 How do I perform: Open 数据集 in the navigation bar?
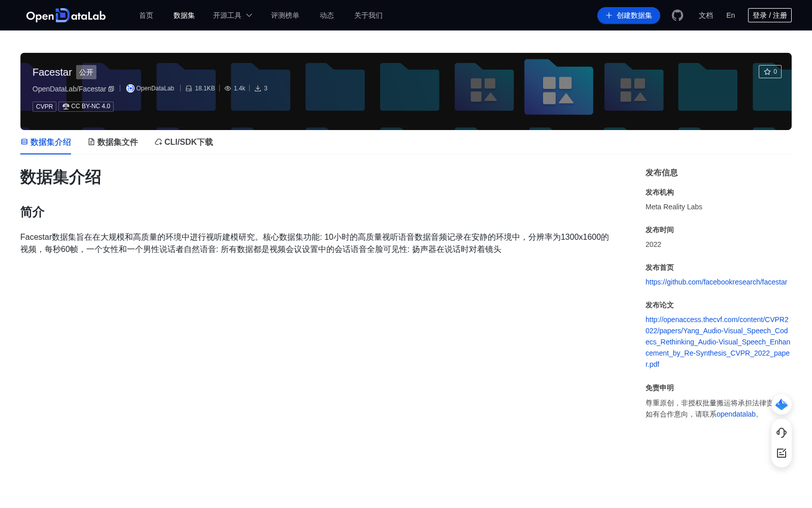click(x=184, y=15)
